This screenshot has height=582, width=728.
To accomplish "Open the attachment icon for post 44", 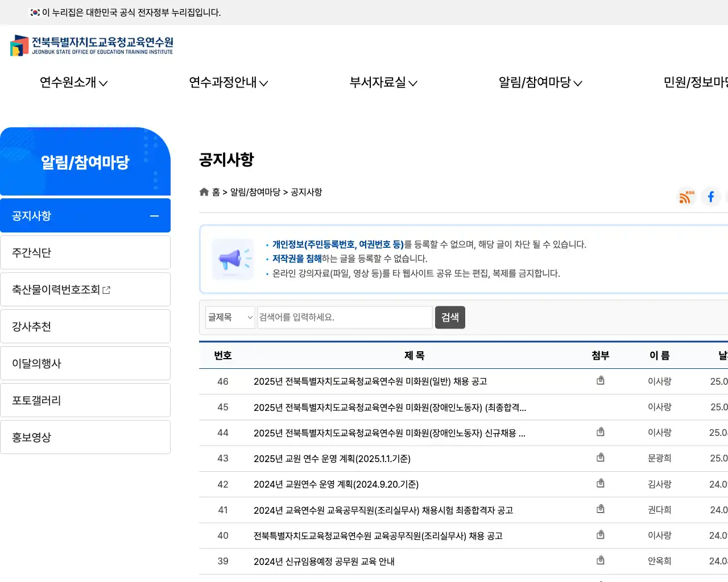I will click(600, 433).
